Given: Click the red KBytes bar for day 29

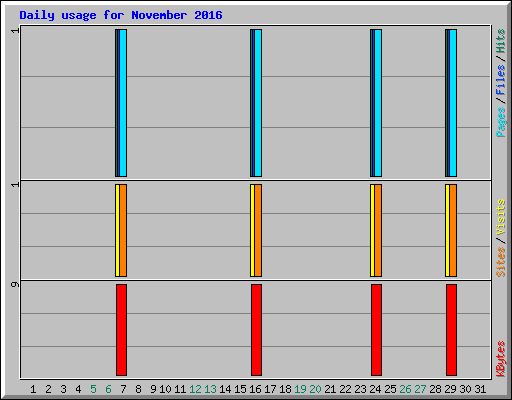Looking at the screenshot, I should [x=451, y=330].
